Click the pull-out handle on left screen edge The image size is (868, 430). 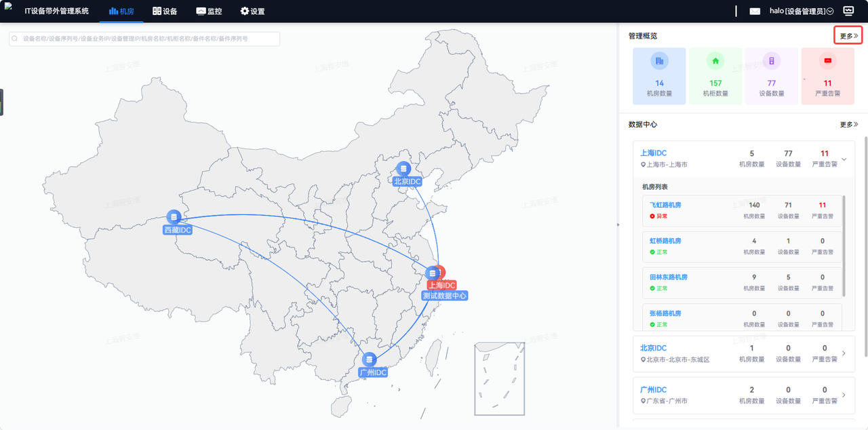(1, 102)
